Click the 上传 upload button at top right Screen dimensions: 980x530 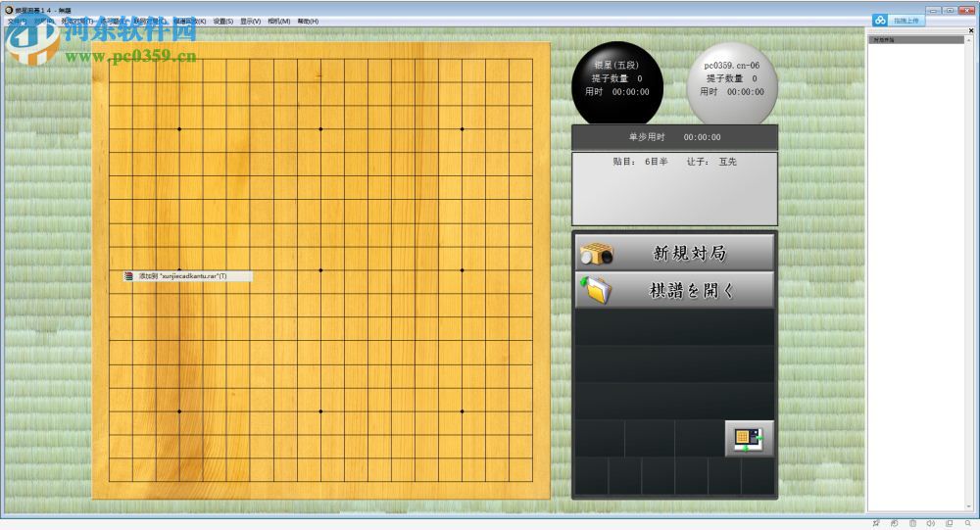pyautogui.click(x=906, y=21)
